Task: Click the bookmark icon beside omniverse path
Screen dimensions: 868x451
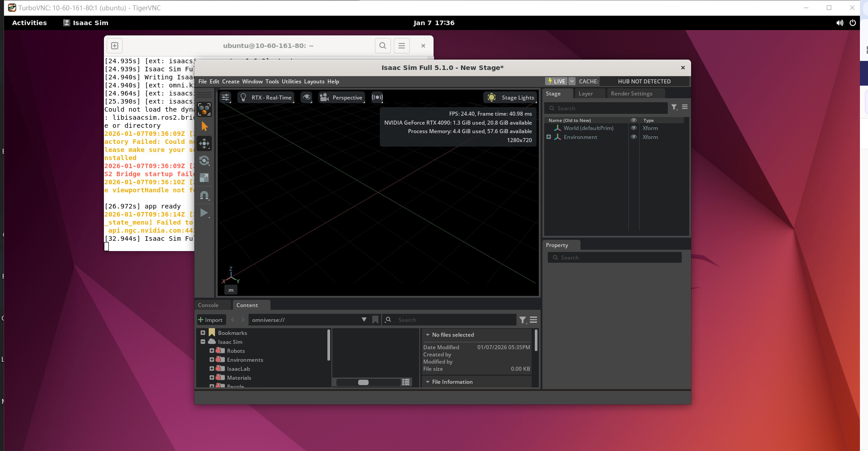Action: tap(375, 320)
